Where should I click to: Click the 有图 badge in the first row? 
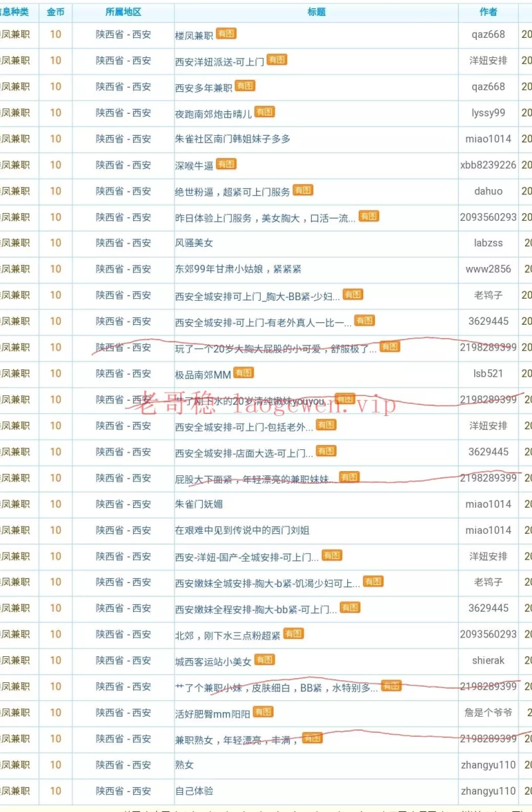(x=225, y=33)
